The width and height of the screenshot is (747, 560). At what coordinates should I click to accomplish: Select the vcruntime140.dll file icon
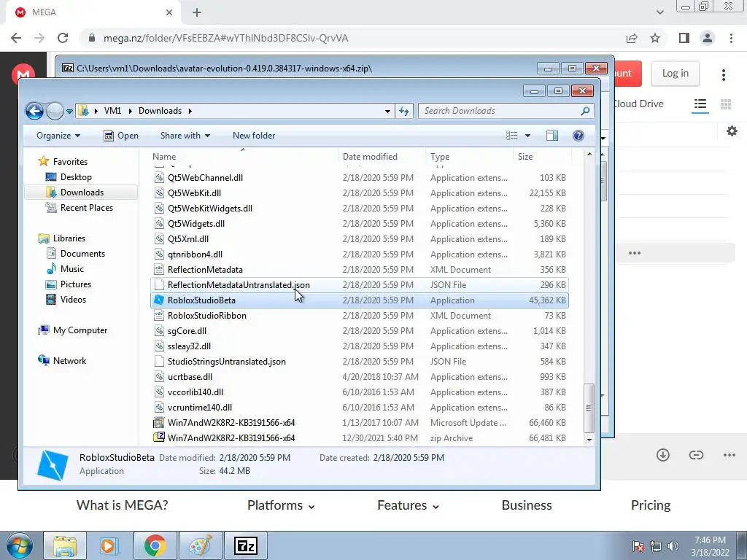point(158,408)
